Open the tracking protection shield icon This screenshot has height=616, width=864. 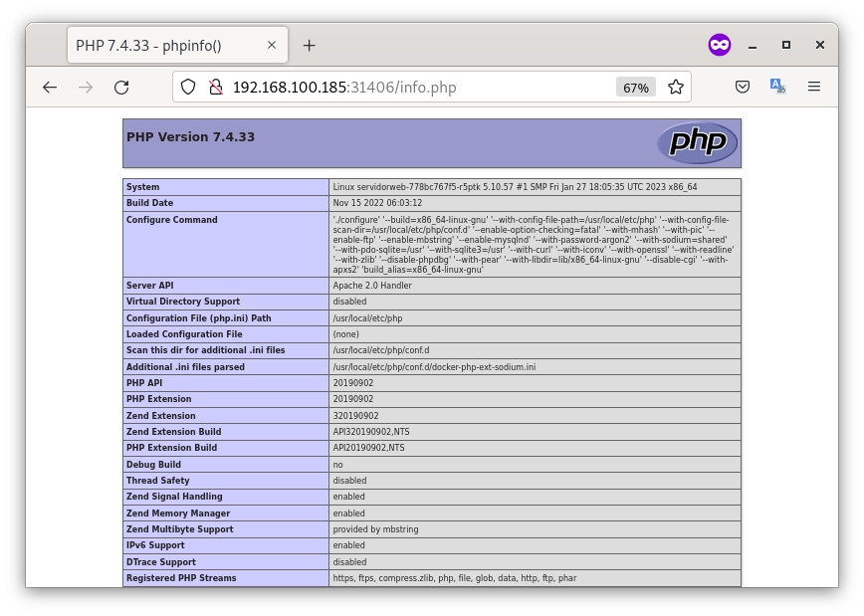(188, 87)
